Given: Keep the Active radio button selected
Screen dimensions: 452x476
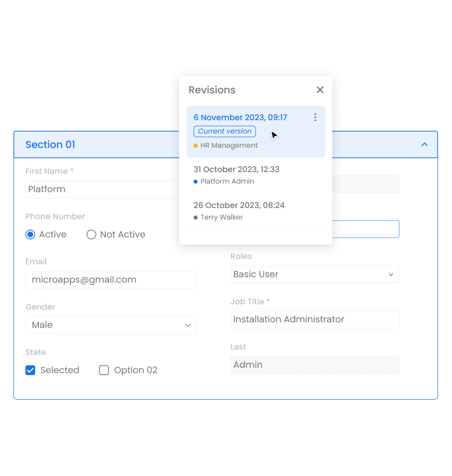Looking at the screenshot, I should (x=30, y=234).
